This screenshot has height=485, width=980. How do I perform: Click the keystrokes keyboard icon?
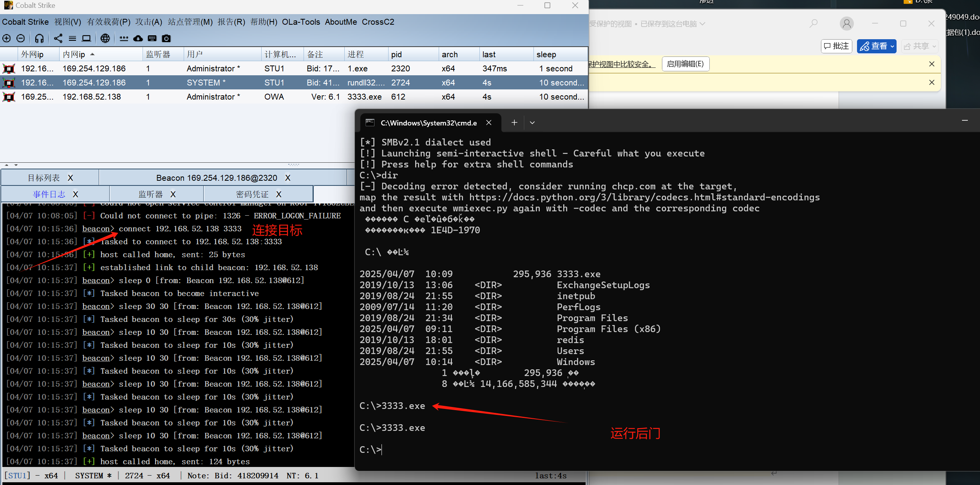(x=152, y=38)
